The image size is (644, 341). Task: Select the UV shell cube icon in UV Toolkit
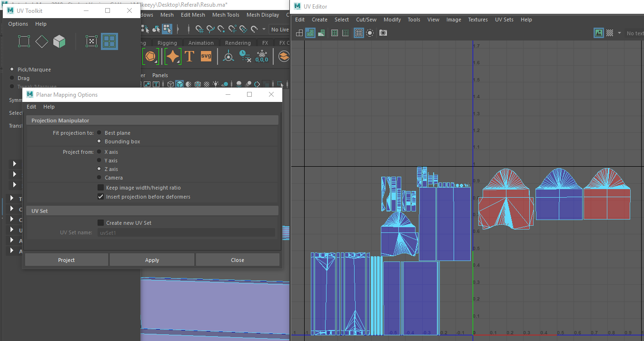tap(59, 41)
